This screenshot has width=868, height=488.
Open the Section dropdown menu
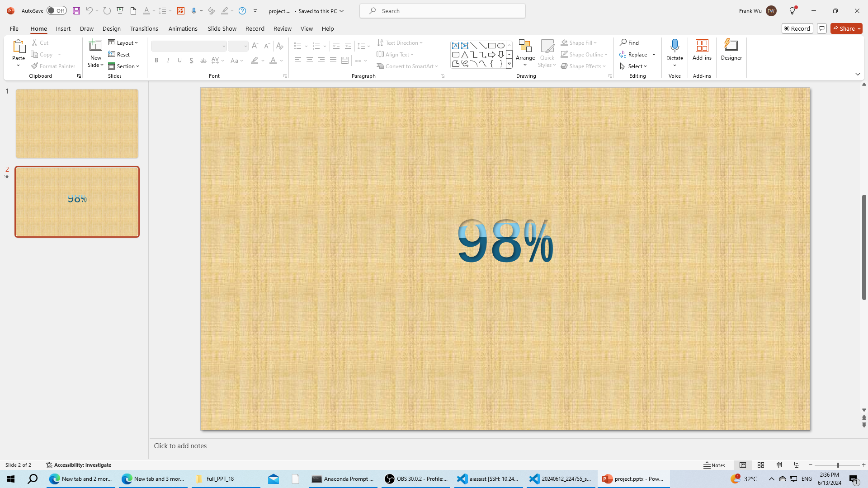[124, 66]
